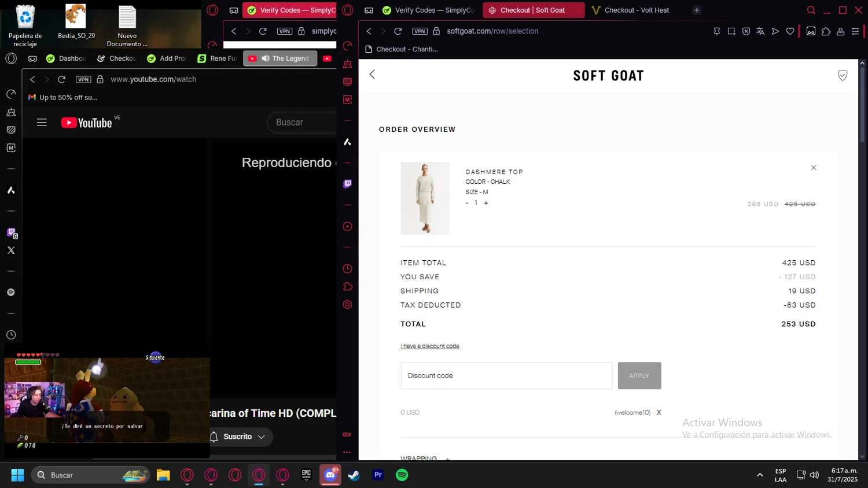The width and height of the screenshot is (868, 488).
Task: Go back using the Soft Goat page arrow
Action: (372, 75)
